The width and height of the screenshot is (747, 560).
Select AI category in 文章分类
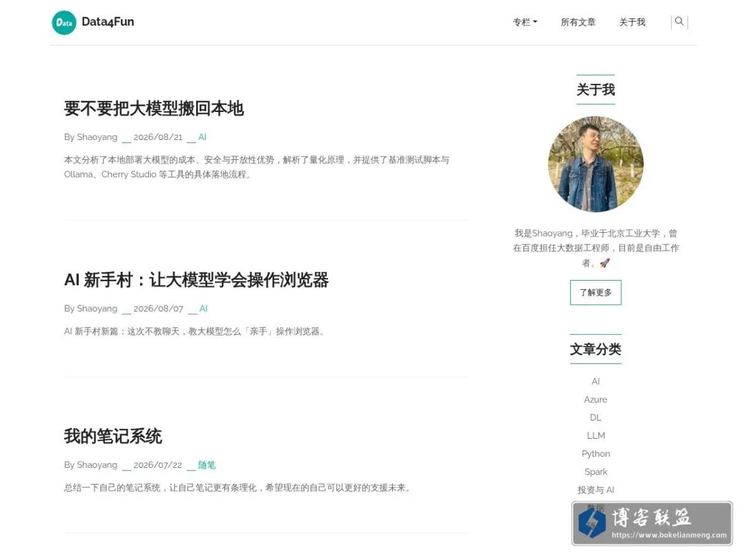(596, 381)
